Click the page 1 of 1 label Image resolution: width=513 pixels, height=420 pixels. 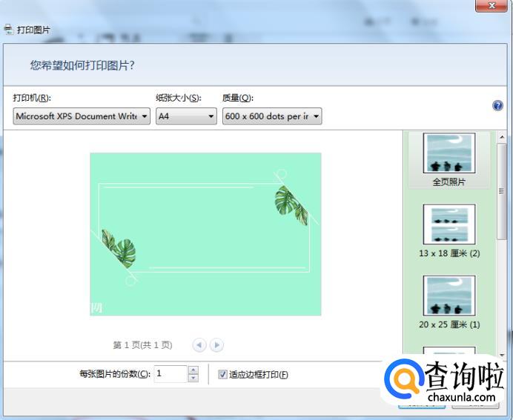142,345
